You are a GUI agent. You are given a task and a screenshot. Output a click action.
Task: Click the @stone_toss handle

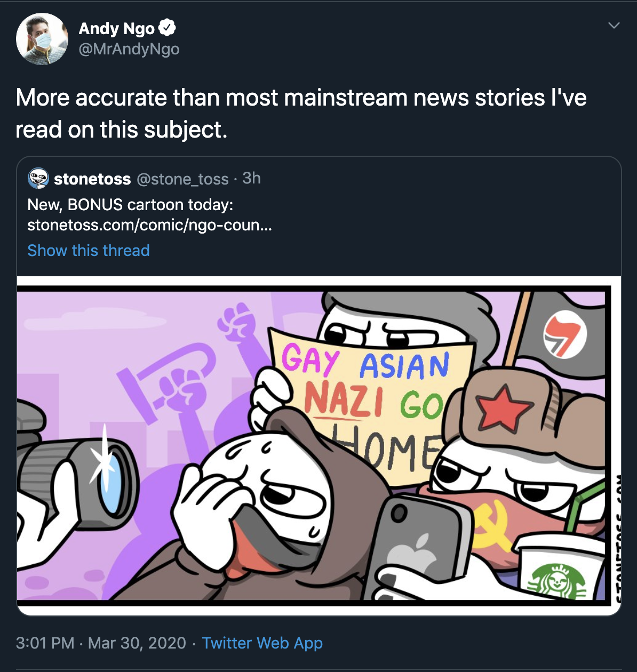point(182,179)
